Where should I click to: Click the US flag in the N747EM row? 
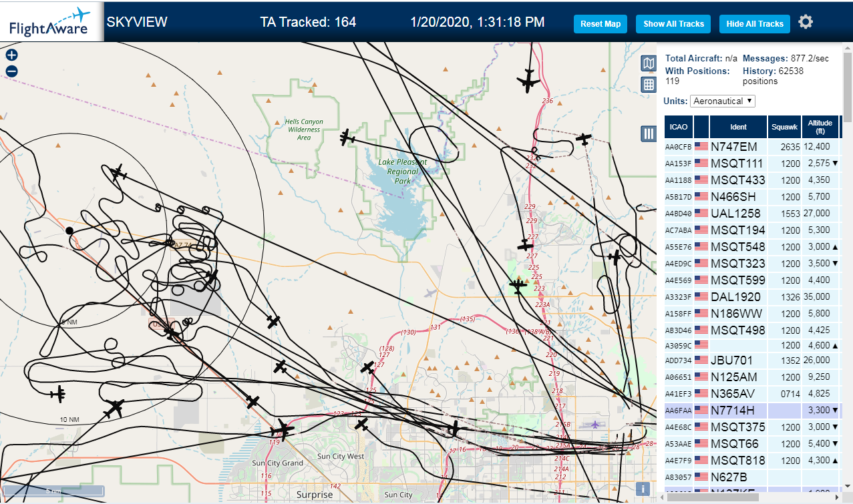(x=701, y=146)
